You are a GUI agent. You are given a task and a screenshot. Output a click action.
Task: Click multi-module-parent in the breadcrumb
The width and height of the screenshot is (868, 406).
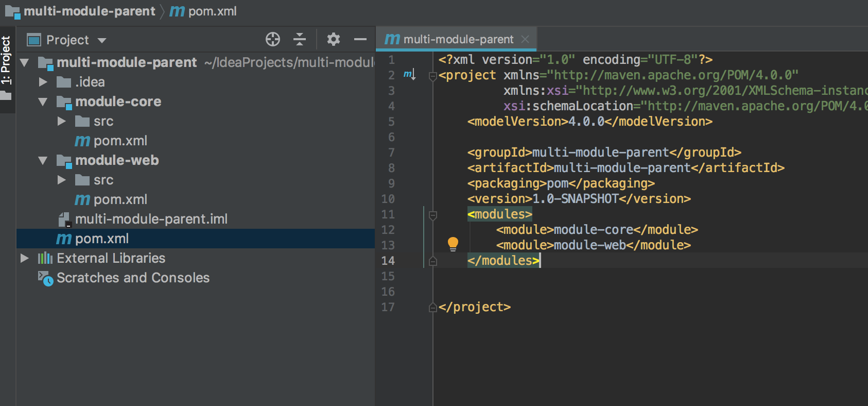click(x=89, y=11)
